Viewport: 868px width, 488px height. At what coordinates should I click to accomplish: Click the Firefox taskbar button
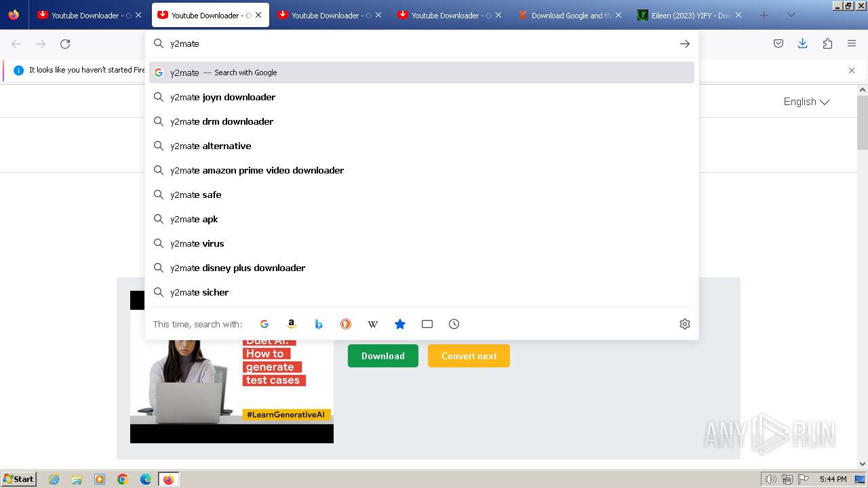pyautogui.click(x=169, y=479)
